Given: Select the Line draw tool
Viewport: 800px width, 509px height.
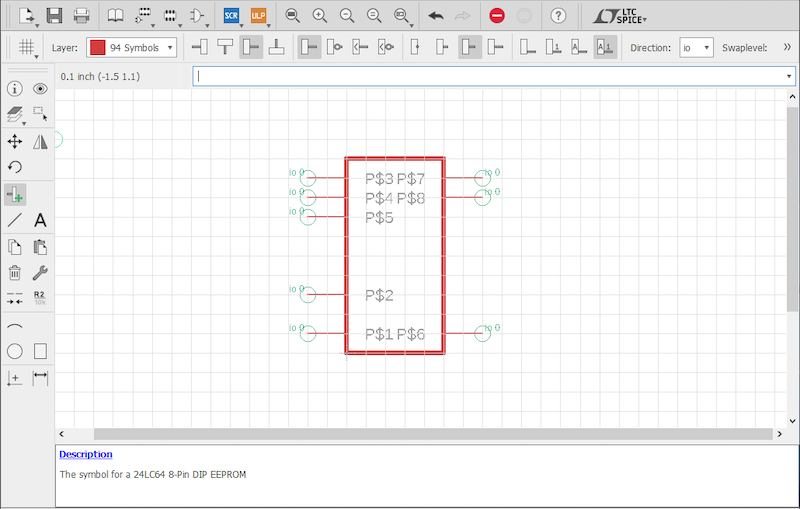Looking at the screenshot, I should (x=15, y=220).
